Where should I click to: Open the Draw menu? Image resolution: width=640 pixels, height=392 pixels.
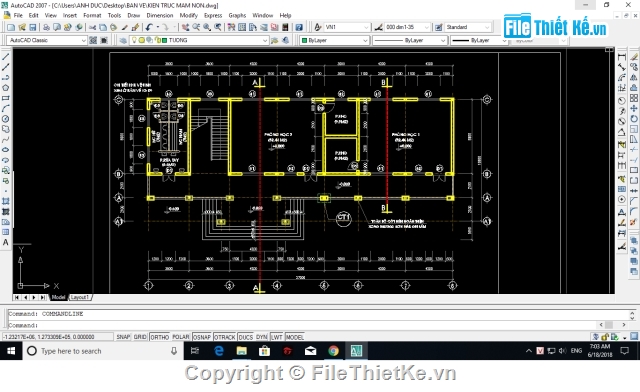(x=133, y=15)
